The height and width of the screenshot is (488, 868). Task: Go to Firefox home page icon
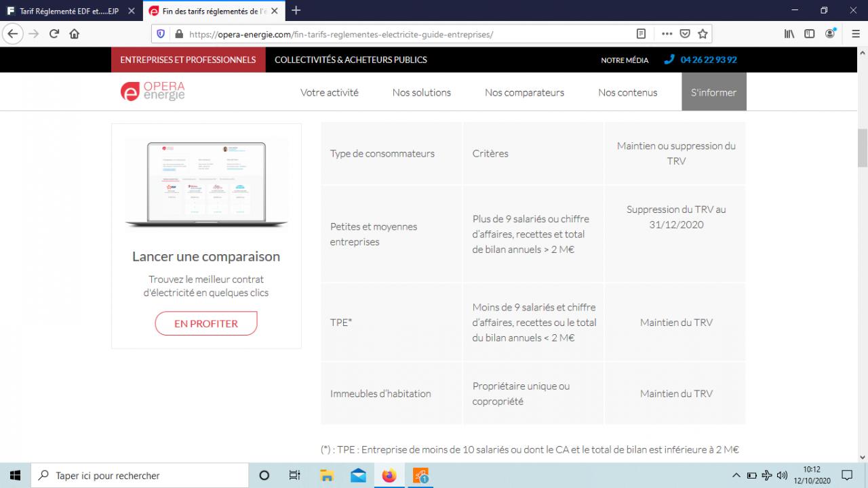[75, 34]
